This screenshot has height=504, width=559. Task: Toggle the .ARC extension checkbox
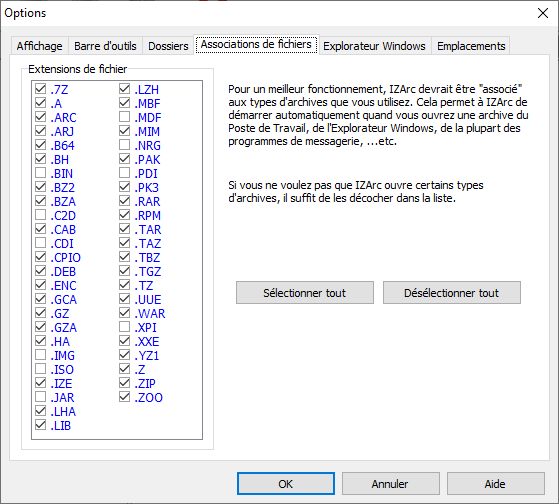(41, 117)
